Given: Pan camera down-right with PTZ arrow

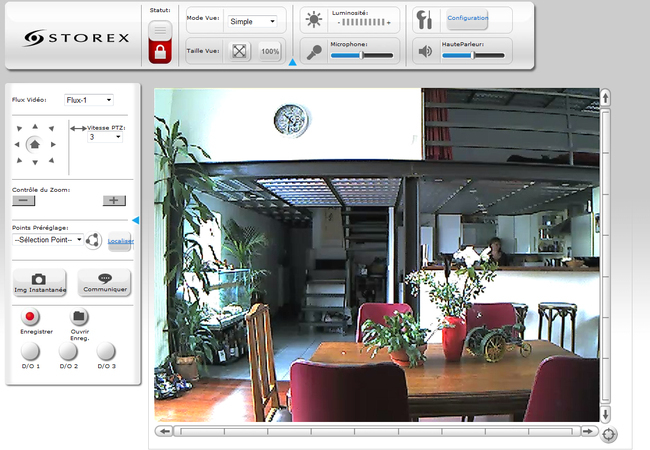Looking at the screenshot, I should tap(51, 160).
